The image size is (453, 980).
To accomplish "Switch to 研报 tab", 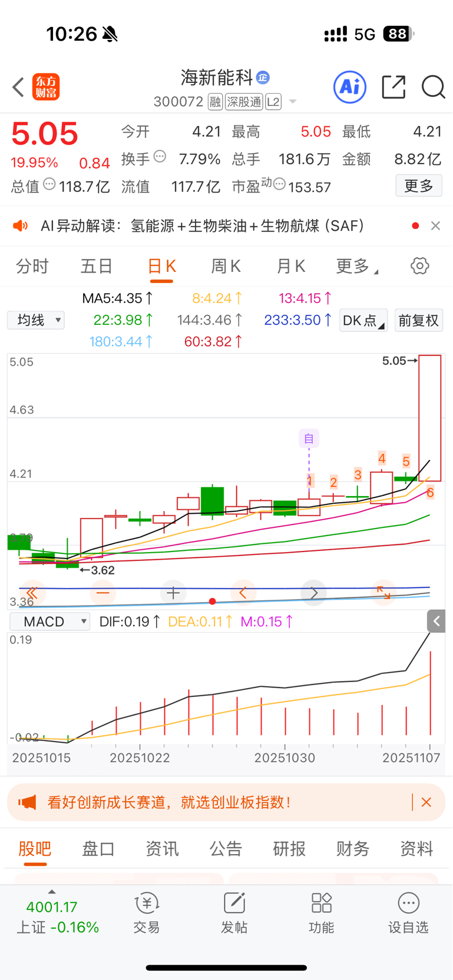I will point(289,849).
